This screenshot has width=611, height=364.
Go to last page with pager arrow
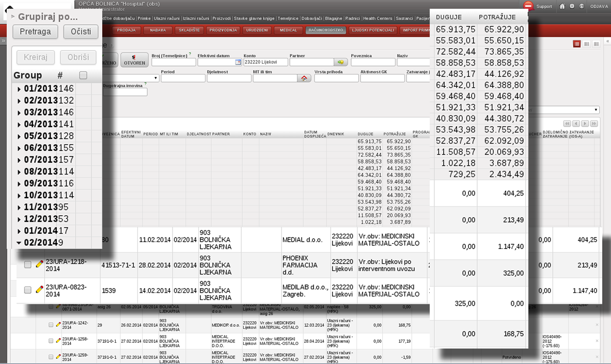(594, 123)
